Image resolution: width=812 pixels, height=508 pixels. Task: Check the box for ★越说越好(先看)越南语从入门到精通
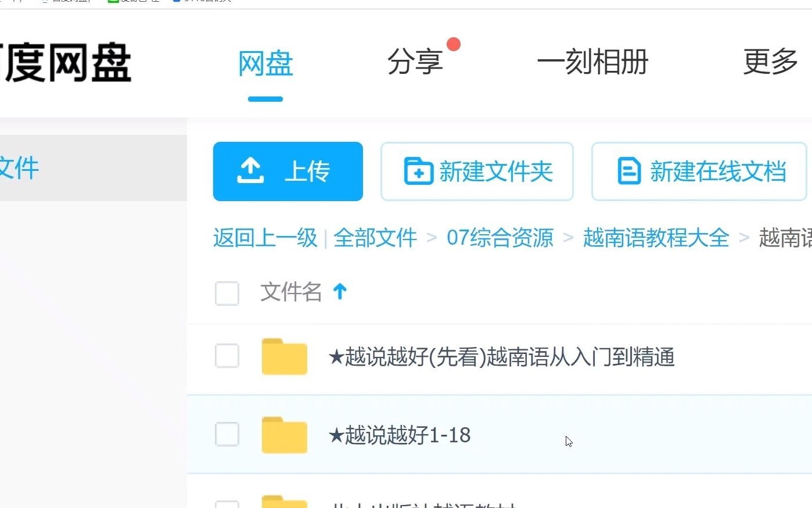coord(227,356)
